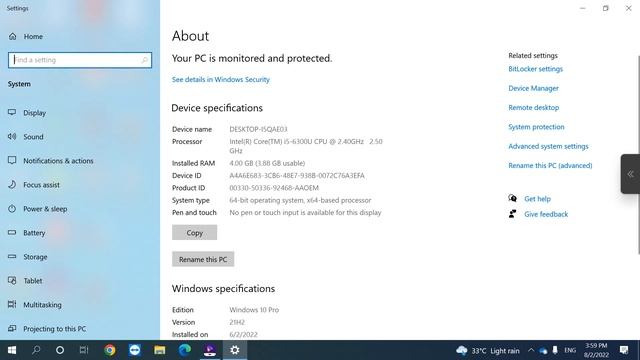Click the Get help link
This screenshot has width=640, height=360.
[x=537, y=199]
